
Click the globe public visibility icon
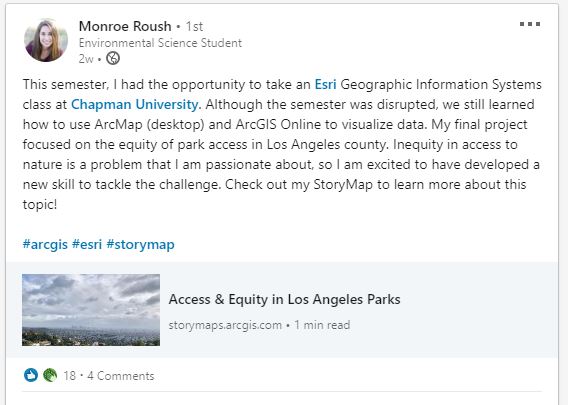113,58
